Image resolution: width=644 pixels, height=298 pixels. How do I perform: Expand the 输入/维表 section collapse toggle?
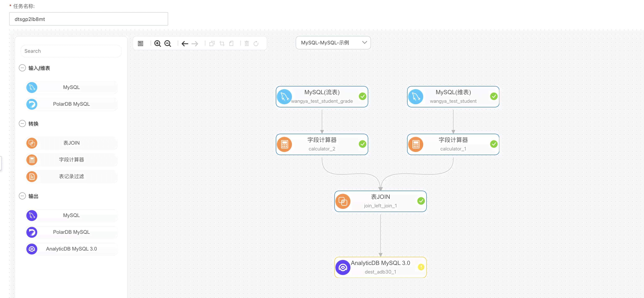tap(22, 68)
